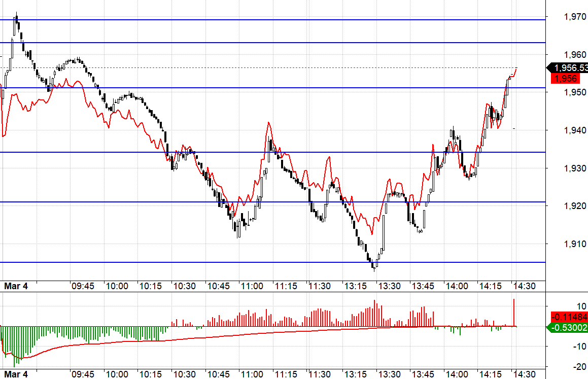Click the 1,910 price axis label
588x379 pixels.
click(575, 244)
